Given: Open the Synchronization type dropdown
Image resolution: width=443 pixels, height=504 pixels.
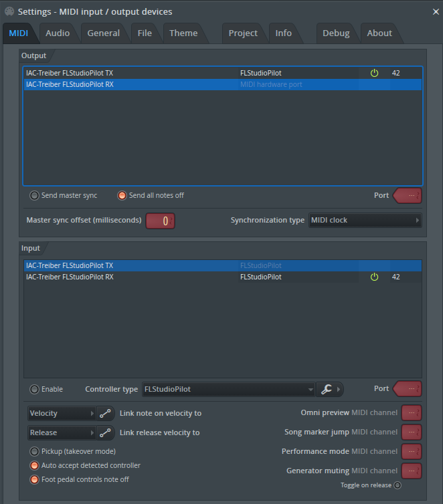Looking at the screenshot, I should [365, 220].
